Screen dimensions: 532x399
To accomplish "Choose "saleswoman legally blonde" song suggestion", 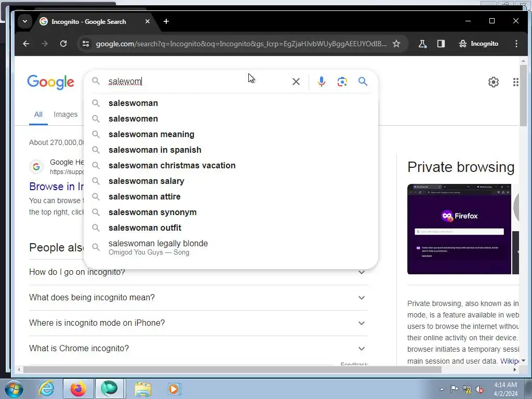I will 231,247.
